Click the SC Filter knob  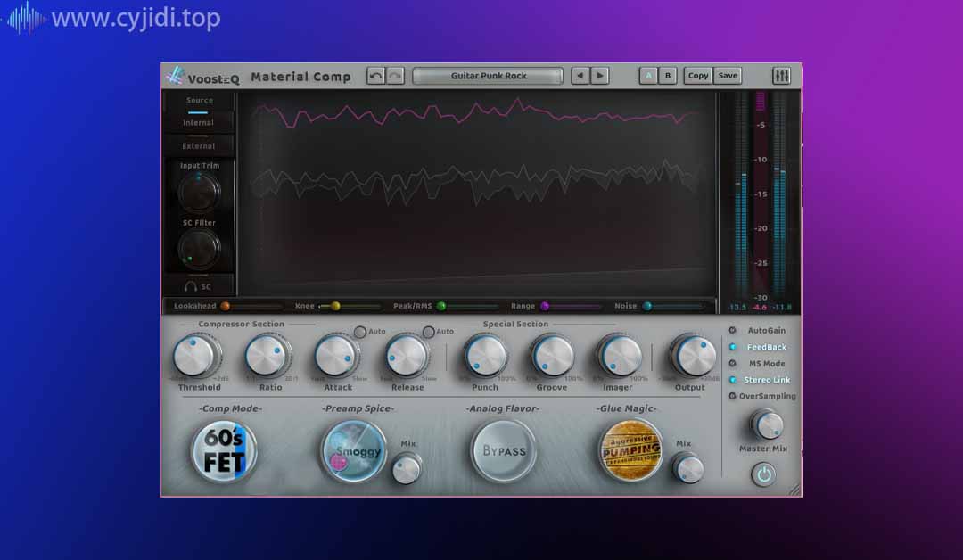coord(199,250)
